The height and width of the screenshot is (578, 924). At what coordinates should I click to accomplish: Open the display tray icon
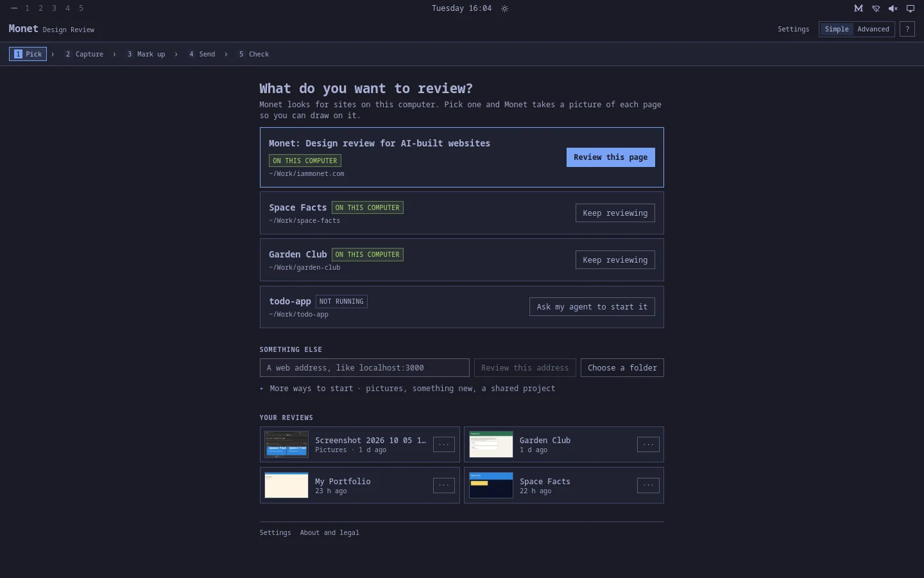911,8
